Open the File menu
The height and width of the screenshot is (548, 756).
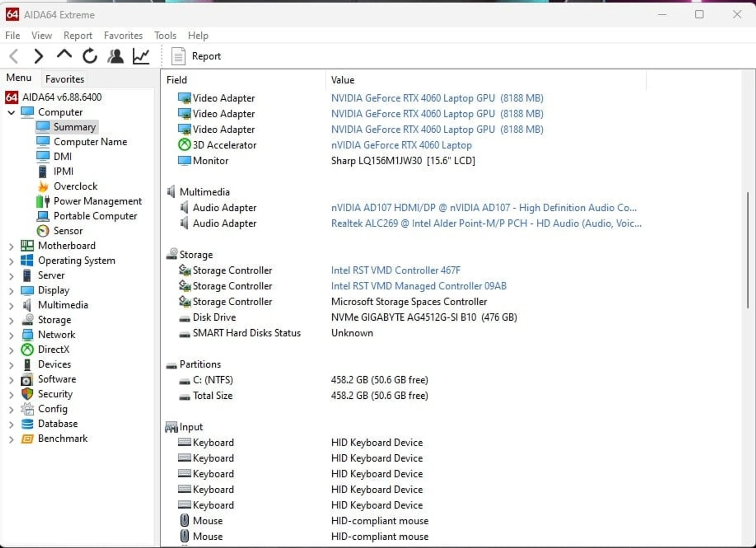click(13, 35)
